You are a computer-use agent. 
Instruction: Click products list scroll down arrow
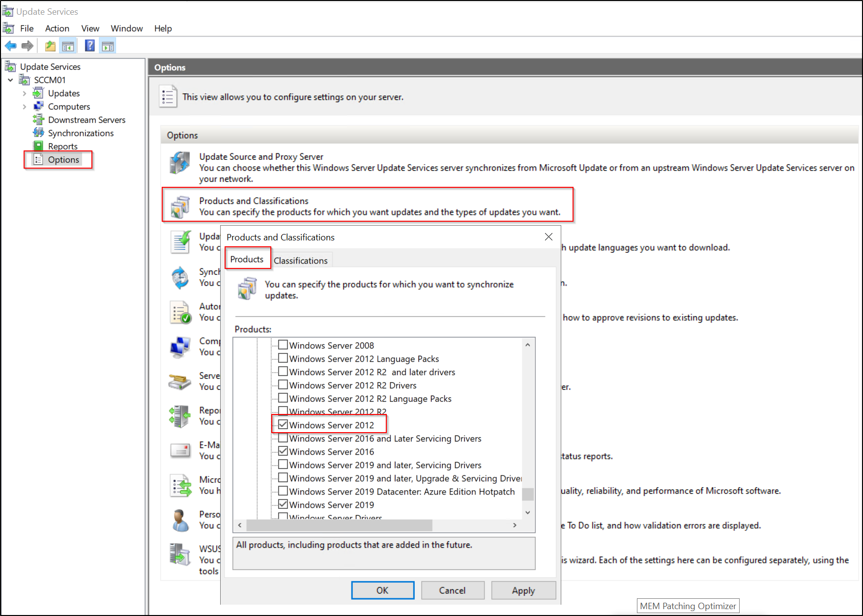[528, 513]
